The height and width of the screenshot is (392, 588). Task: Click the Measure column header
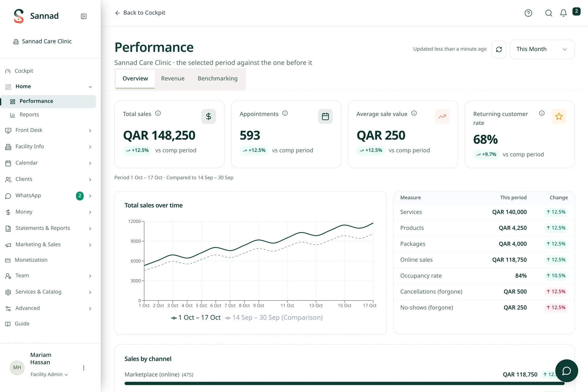[410, 198]
